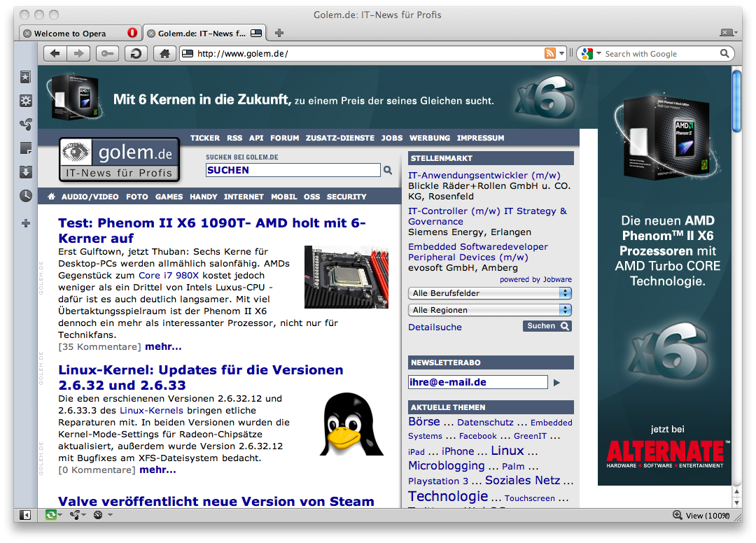Open the Alle Berufsfelder dropdown
The image size is (756, 543).
489,293
